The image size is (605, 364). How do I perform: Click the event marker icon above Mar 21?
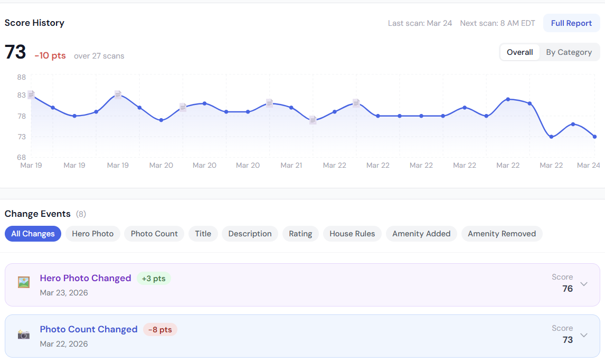point(269,102)
